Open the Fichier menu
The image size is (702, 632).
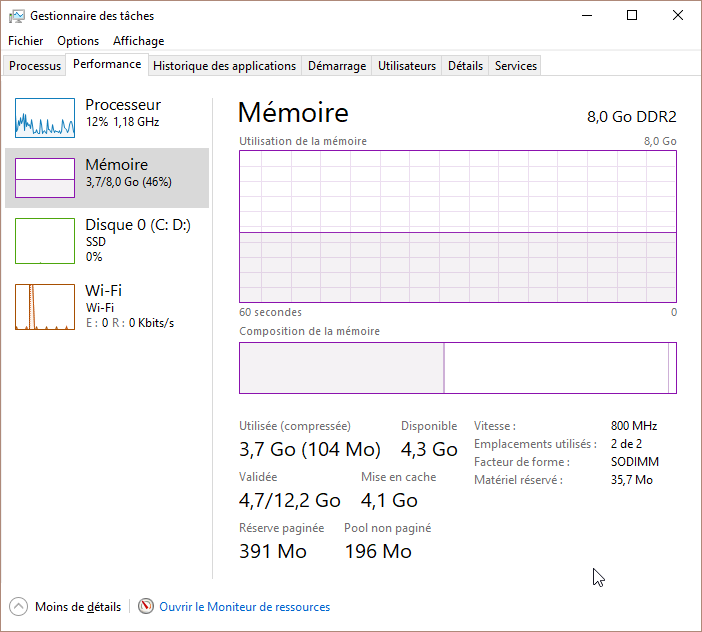(x=26, y=41)
